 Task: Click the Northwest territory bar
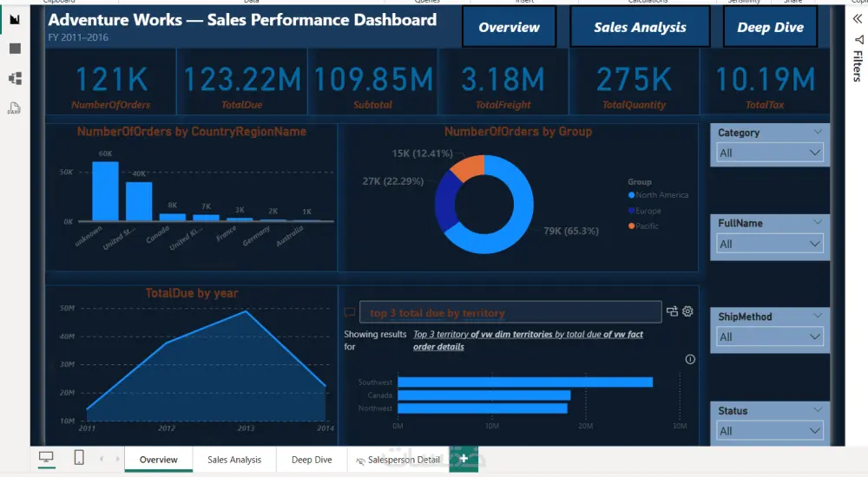click(x=483, y=408)
